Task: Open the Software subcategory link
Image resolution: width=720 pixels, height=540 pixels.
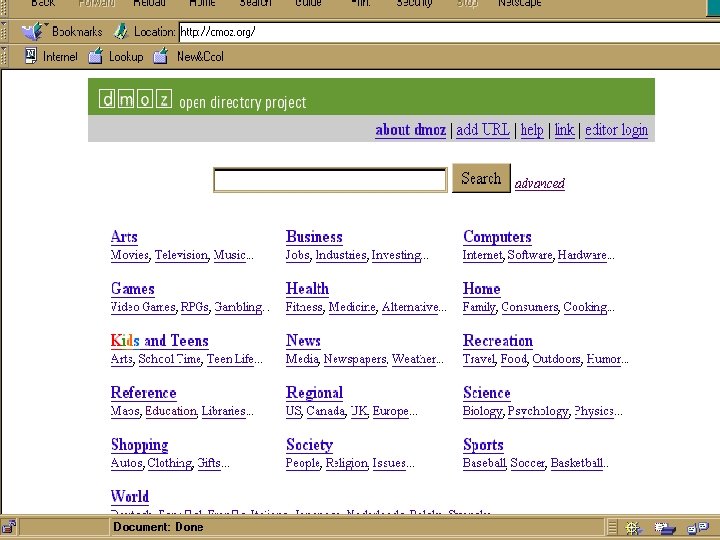Action: tap(530, 255)
